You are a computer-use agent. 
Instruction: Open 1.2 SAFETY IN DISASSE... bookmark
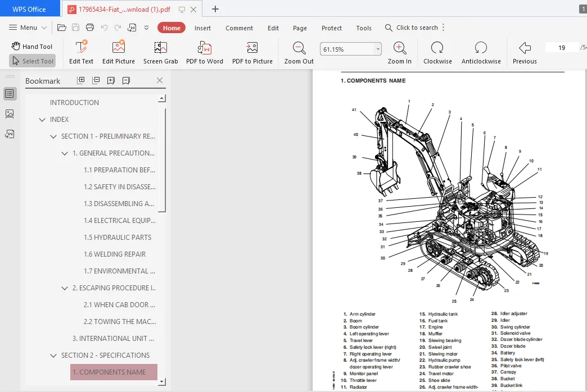(x=120, y=186)
